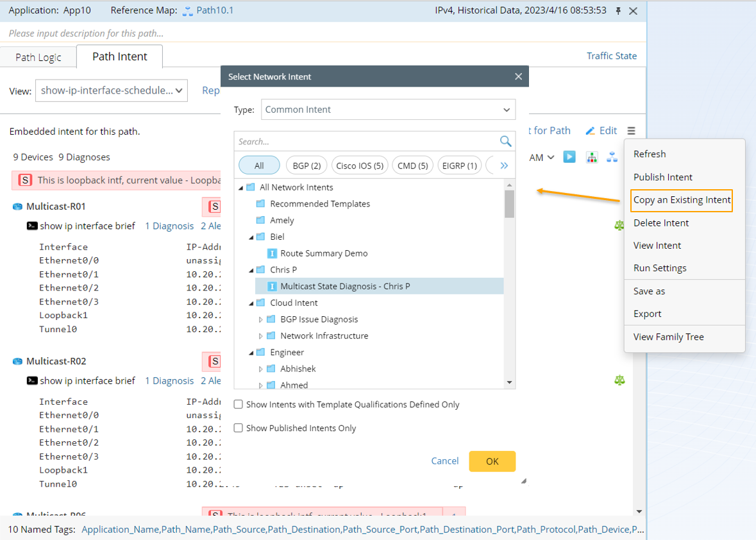Click the Multicast-R02 device router icon
Image resolution: width=756 pixels, height=540 pixels.
pyautogui.click(x=17, y=362)
